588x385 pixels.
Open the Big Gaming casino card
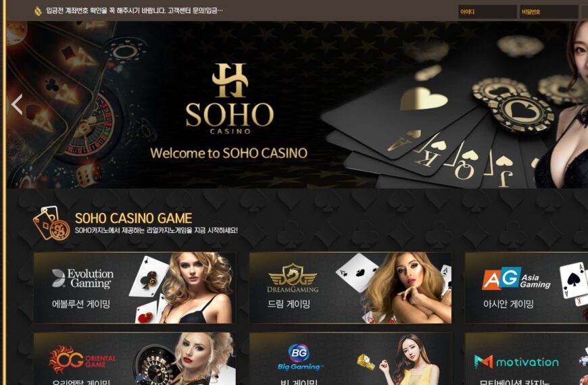350,359
